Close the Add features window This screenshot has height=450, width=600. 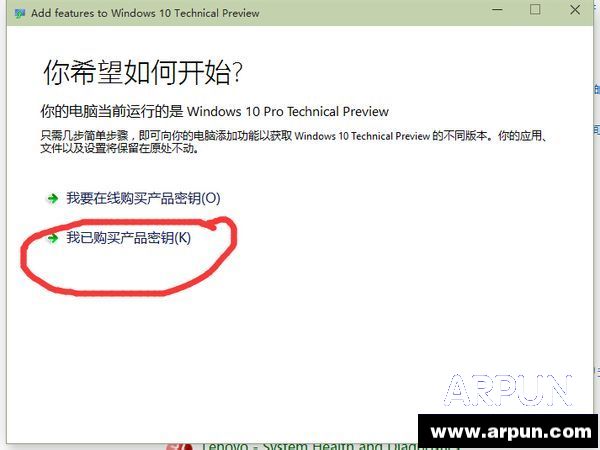[x=575, y=10]
